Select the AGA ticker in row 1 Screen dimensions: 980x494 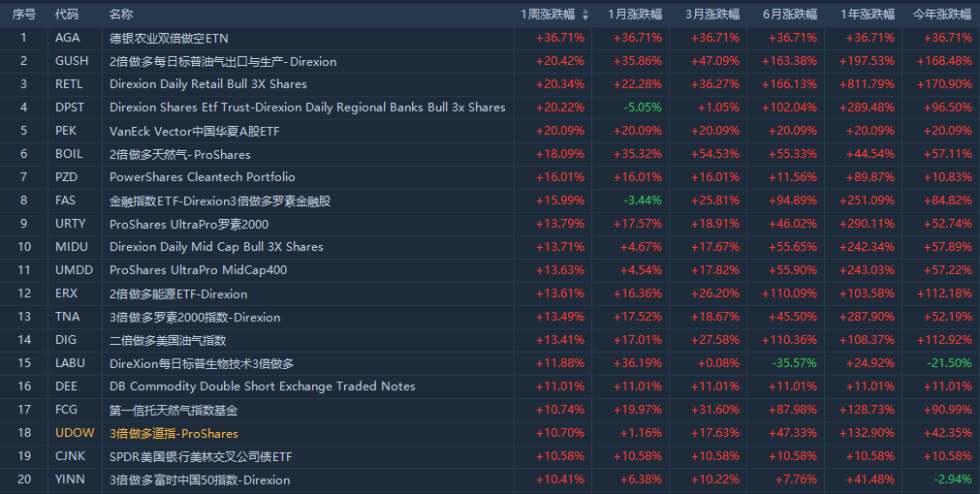coord(68,38)
